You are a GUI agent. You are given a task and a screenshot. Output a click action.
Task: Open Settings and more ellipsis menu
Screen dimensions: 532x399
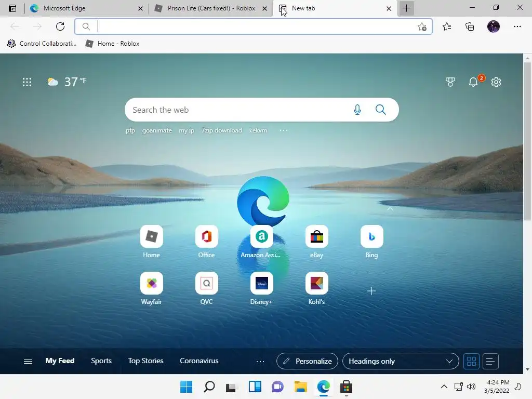[x=517, y=26]
